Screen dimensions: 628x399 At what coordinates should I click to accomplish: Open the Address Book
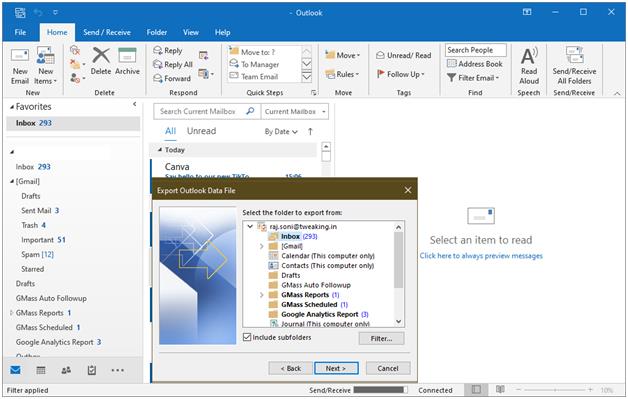[475, 64]
